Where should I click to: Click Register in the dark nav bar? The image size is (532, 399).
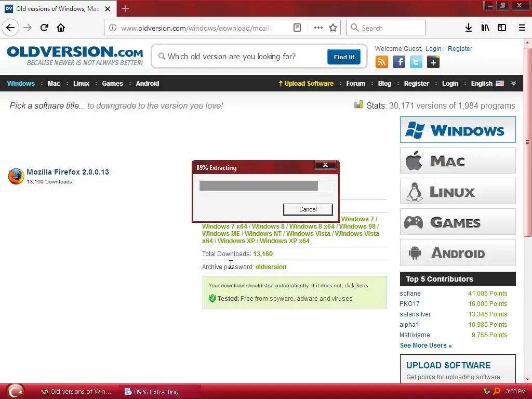416,84
